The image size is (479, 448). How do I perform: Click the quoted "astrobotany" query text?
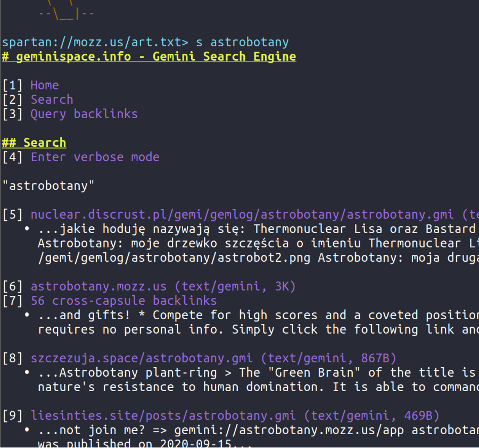coord(48,186)
